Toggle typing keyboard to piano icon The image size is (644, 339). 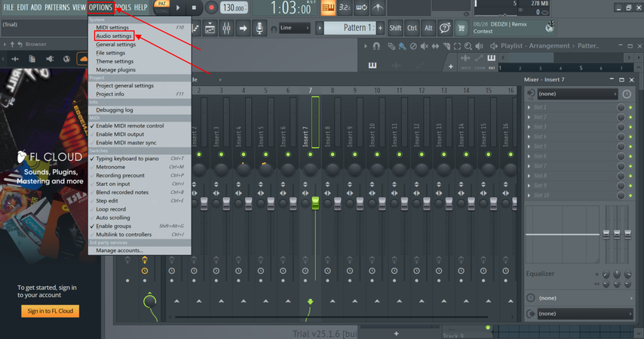(x=328, y=8)
